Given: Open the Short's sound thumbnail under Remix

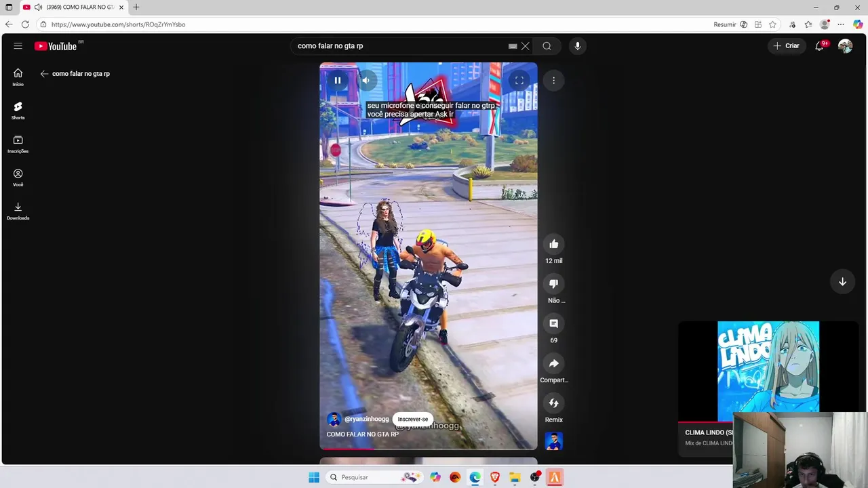Looking at the screenshot, I should 553,441.
